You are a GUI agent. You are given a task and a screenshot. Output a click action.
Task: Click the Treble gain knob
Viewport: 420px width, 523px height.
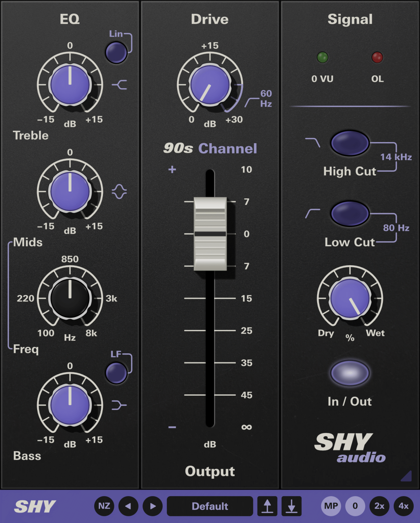coord(70,85)
